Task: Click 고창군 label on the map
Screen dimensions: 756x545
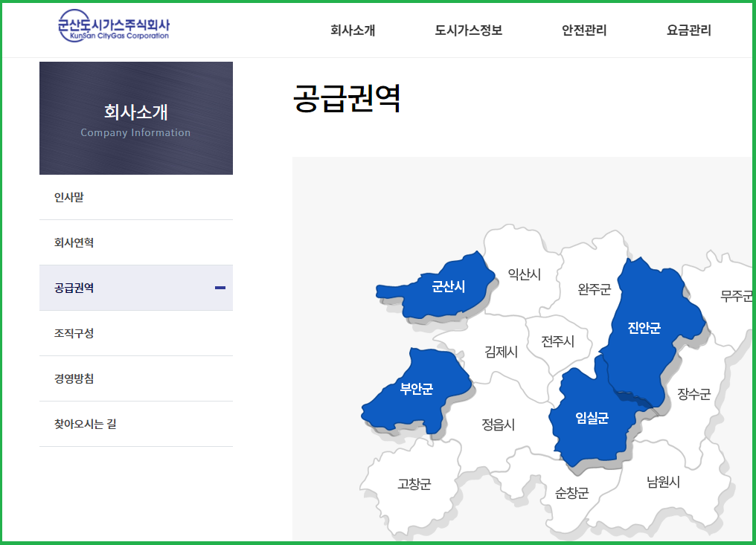Action: click(x=414, y=484)
